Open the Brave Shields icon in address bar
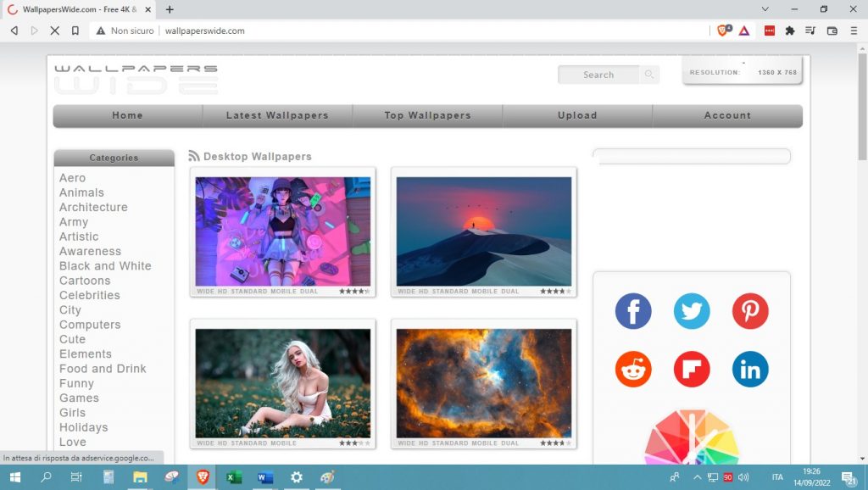Viewport: 868px width, 490px height. click(723, 31)
